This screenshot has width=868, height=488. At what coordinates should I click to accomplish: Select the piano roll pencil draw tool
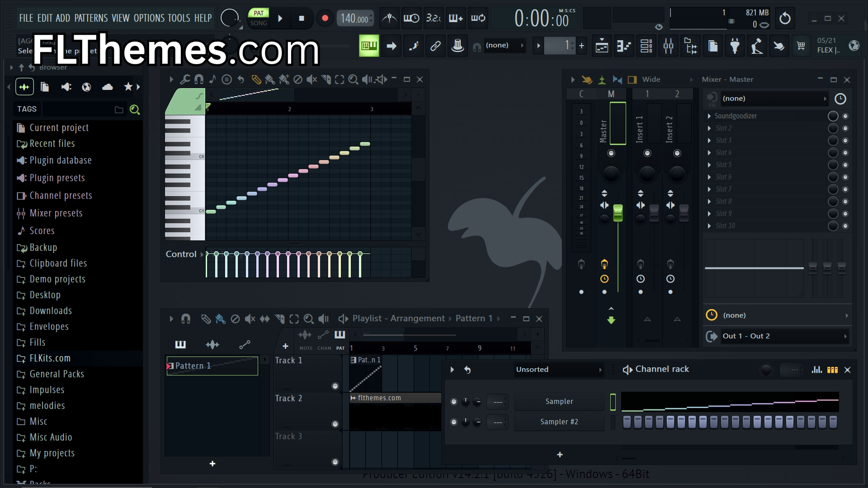pyautogui.click(x=256, y=80)
